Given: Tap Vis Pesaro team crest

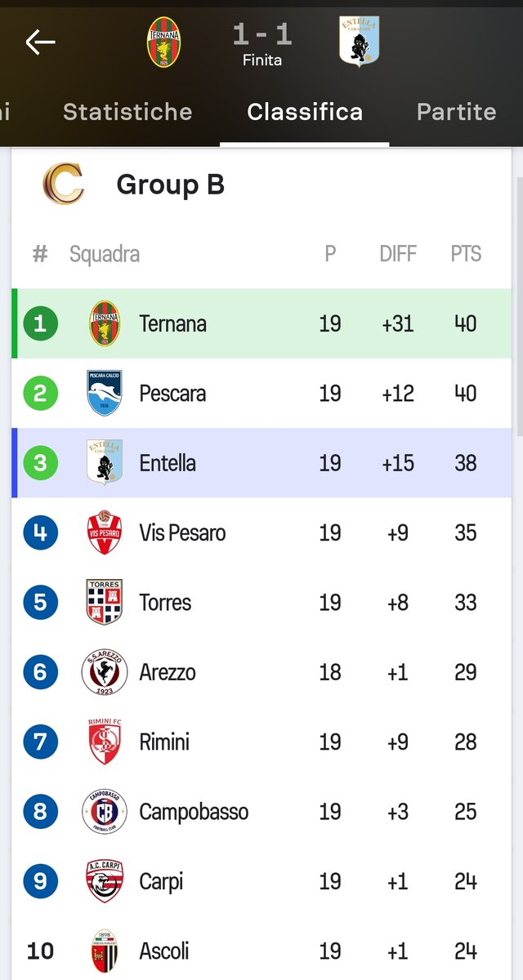Looking at the screenshot, I should pos(105,532).
